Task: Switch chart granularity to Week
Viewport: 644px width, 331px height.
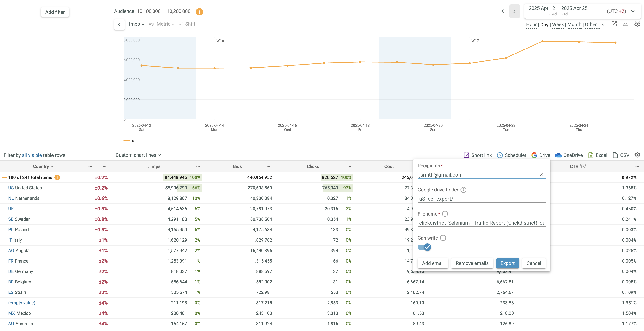Action: (x=557, y=24)
